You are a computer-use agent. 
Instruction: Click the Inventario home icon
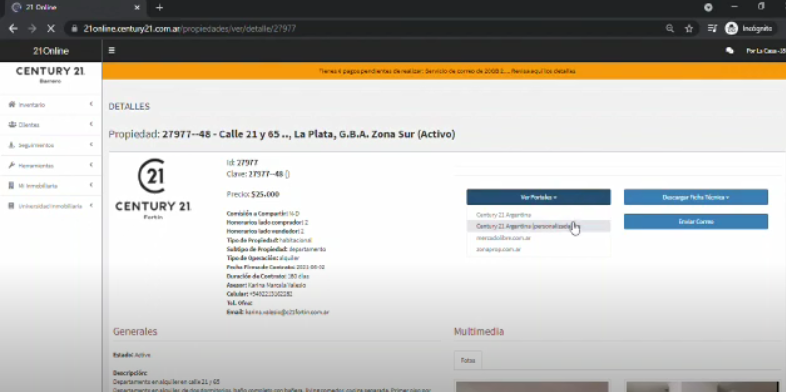click(x=12, y=104)
